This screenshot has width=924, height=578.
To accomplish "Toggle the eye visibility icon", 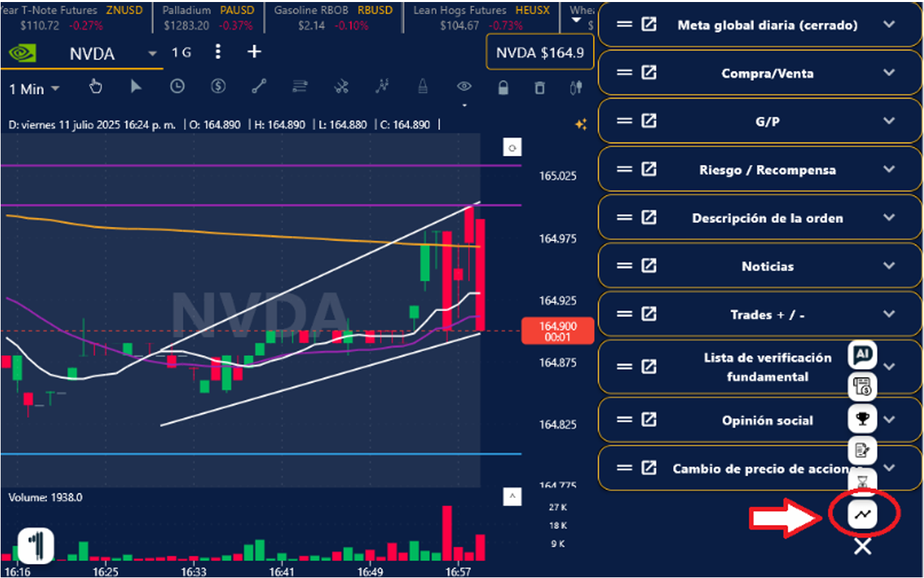I will pyautogui.click(x=464, y=86).
